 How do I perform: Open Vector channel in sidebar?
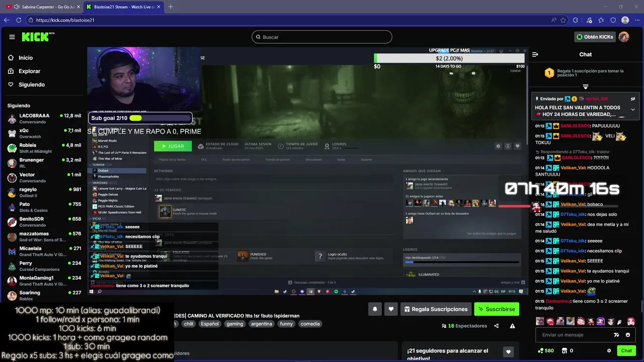click(x=44, y=177)
